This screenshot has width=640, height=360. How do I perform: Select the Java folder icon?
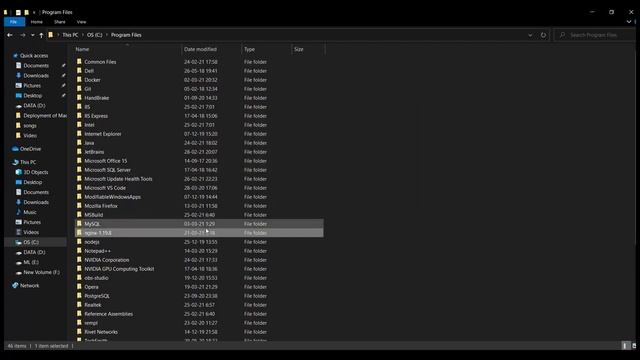coord(79,142)
